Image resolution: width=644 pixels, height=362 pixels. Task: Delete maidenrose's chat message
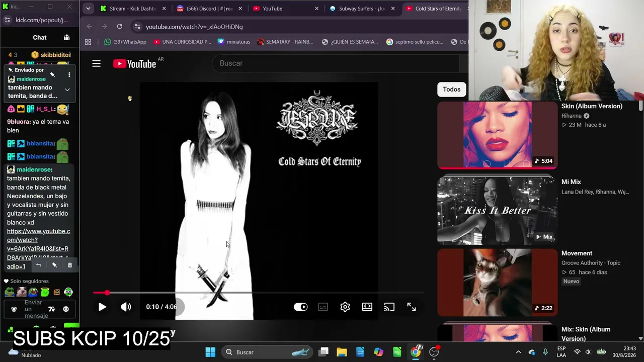(70, 265)
